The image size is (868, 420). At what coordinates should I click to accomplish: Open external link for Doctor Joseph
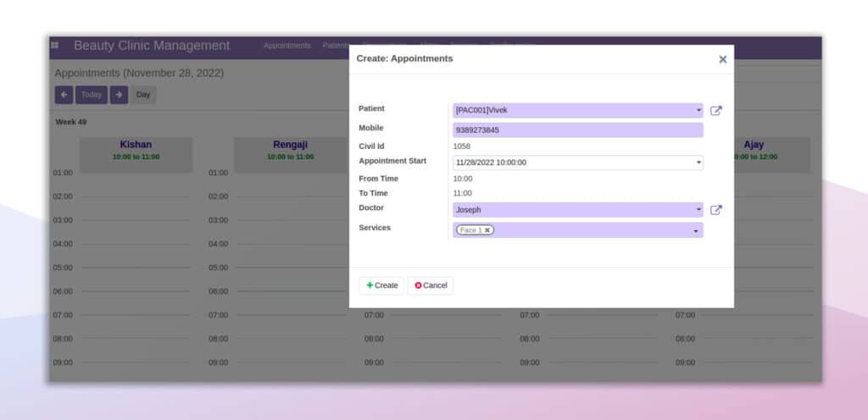tap(715, 210)
